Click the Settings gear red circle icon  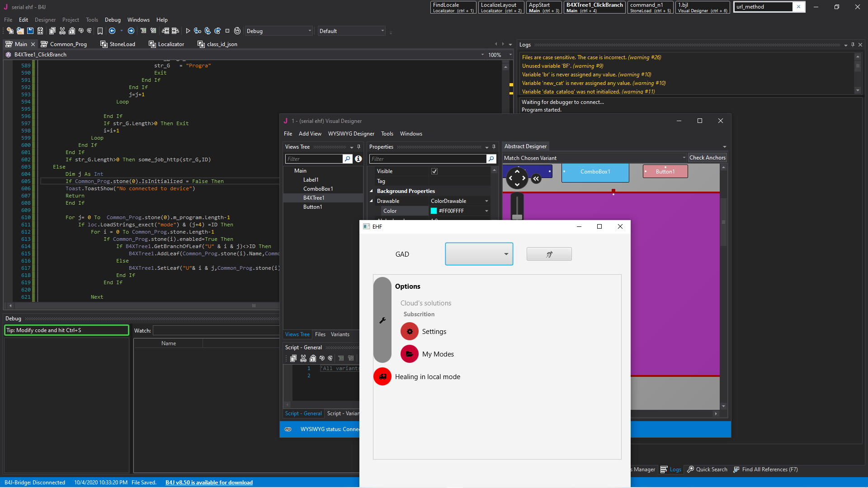(409, 332)
